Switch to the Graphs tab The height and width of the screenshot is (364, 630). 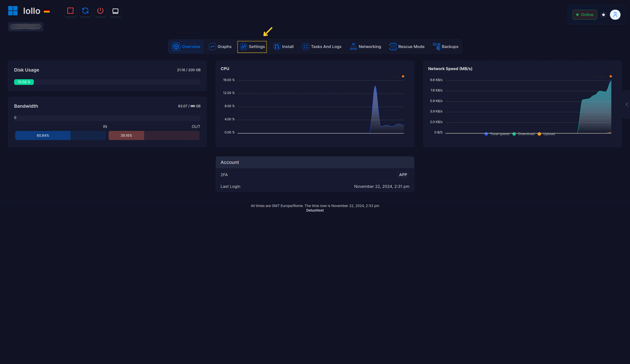pyautogui.click(x=220, y=47)
